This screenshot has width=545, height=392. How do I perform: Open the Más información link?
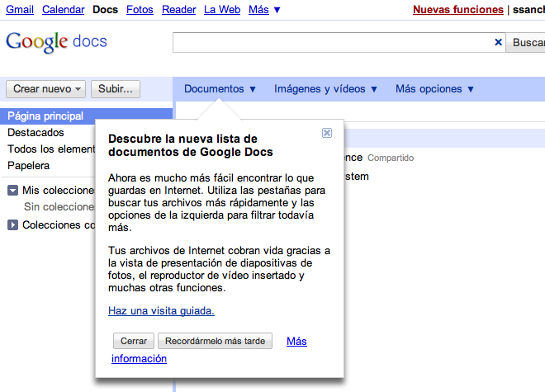tap(296, 342)
